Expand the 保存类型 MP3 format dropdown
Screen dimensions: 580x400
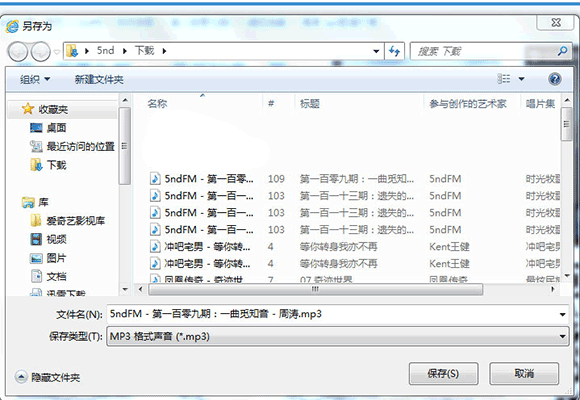tap(337, 336)
